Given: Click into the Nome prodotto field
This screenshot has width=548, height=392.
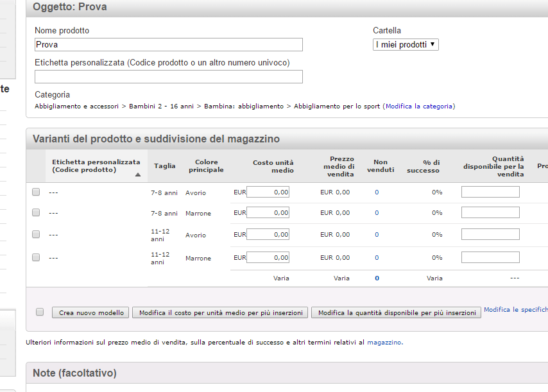Looking at the screenshot, I should pos(168,45).
